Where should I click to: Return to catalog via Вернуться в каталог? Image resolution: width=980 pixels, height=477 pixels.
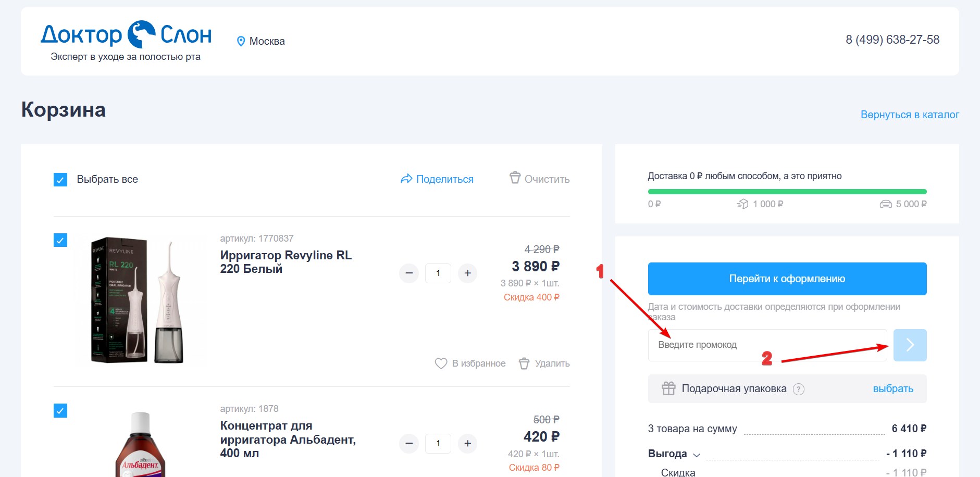[x=910, y=115]
